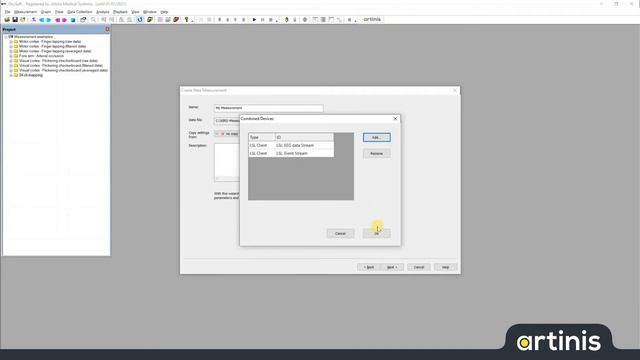The image size is (640, 360).
Task: Click Cancel in the measurement wizard
Action: (x=419, y=267)
